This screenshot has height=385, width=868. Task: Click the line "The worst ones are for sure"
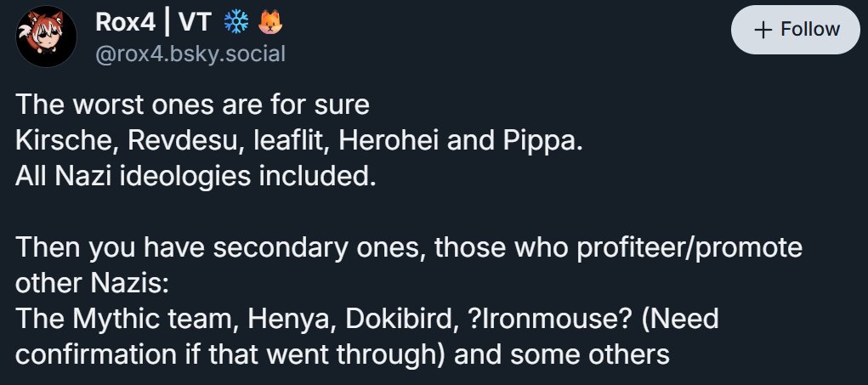pos(193,108)
